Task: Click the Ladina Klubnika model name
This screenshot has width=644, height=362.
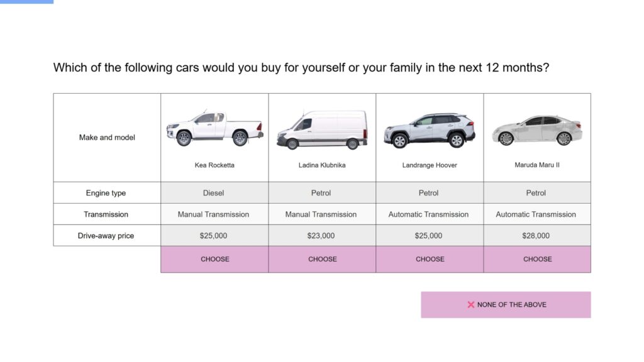Action: [x=322, y=165]
